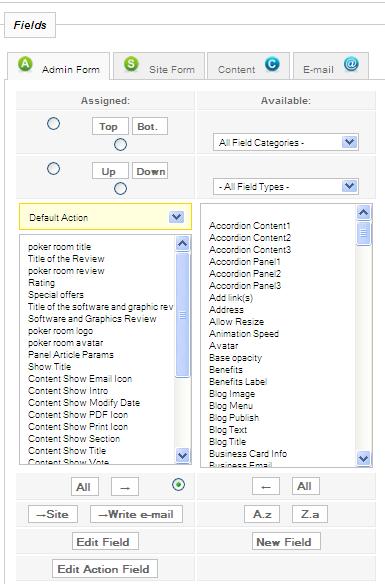
Task: Sort ascending with the A.z button
Action: 262,514
